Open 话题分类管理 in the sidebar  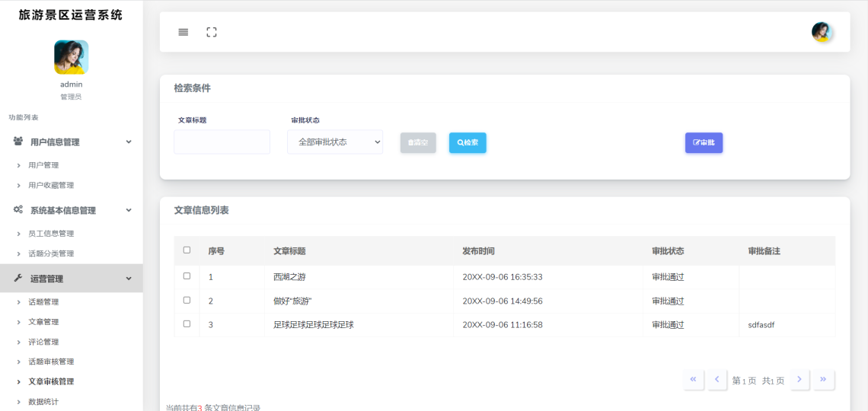52,253
